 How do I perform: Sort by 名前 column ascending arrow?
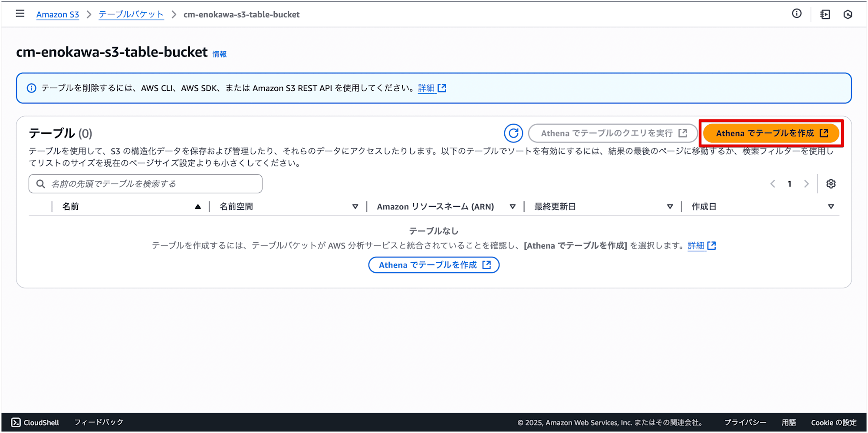(x=198, y=207)
